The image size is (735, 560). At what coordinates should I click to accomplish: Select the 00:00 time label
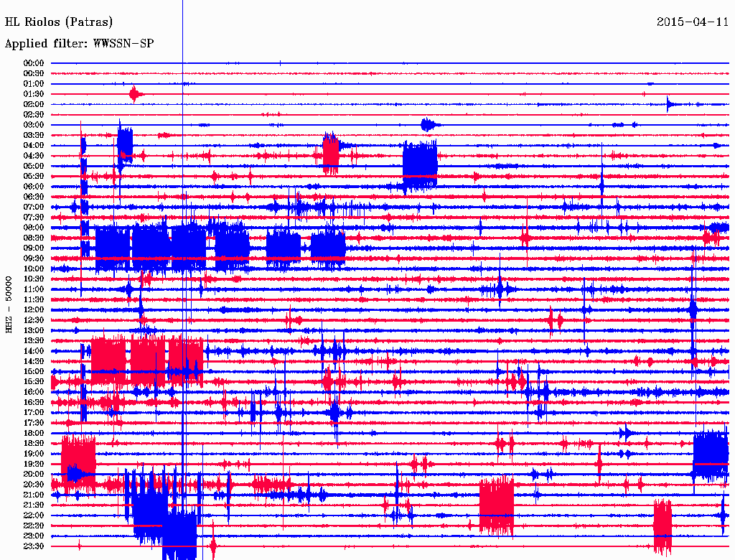[34, 63]
